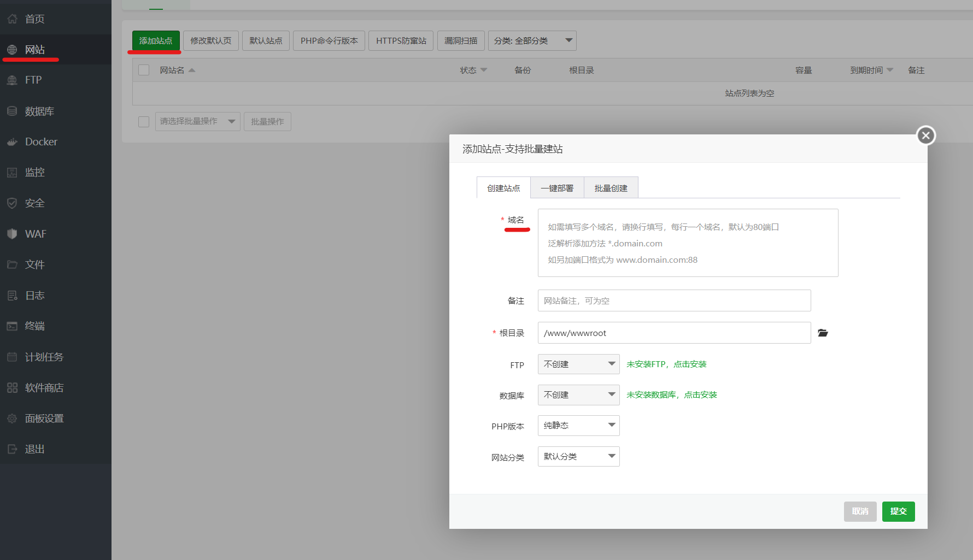Click the Docker whale icon
This screenshot has width=973, height=560.
(12, 142)
